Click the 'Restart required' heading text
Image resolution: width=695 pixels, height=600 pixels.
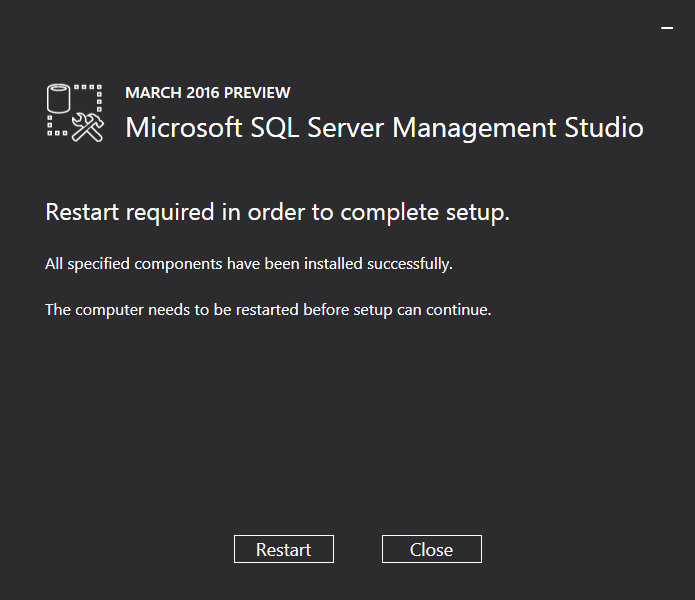pos(277,212)
